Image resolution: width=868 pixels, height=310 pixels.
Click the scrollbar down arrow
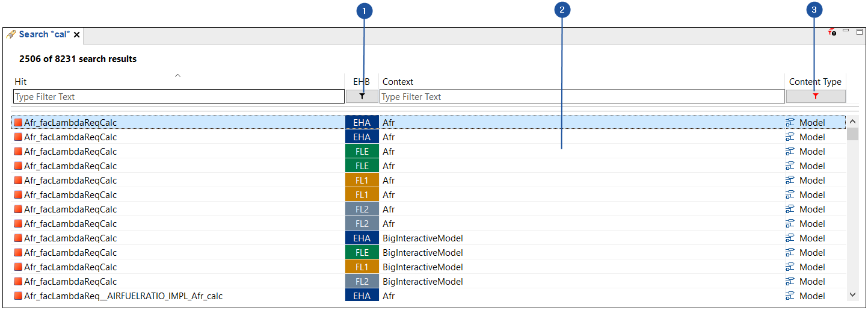tap(852, 294)
